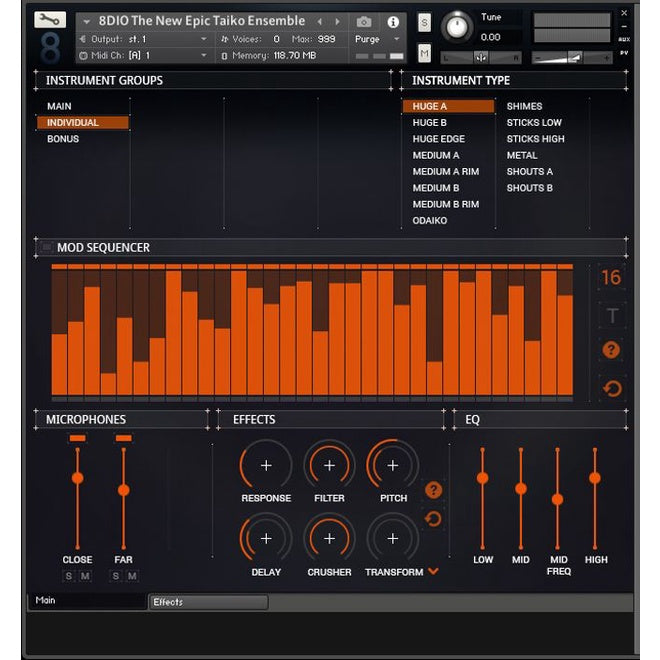660x660 pixels.
Task: Click the CLOSE microphone volume slider
Action: pos(77,478)
